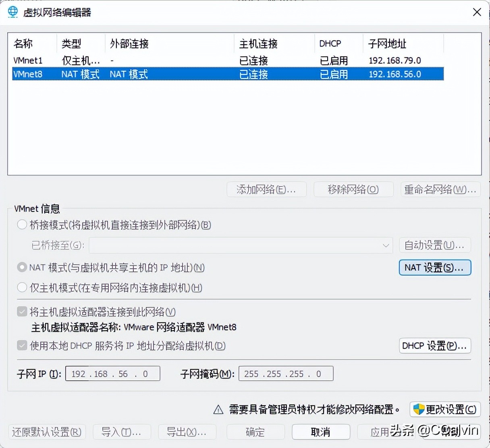This screenshot has height=448, width=490.
Task: Click the 取消 button
Action: click(x=321, y=432)
